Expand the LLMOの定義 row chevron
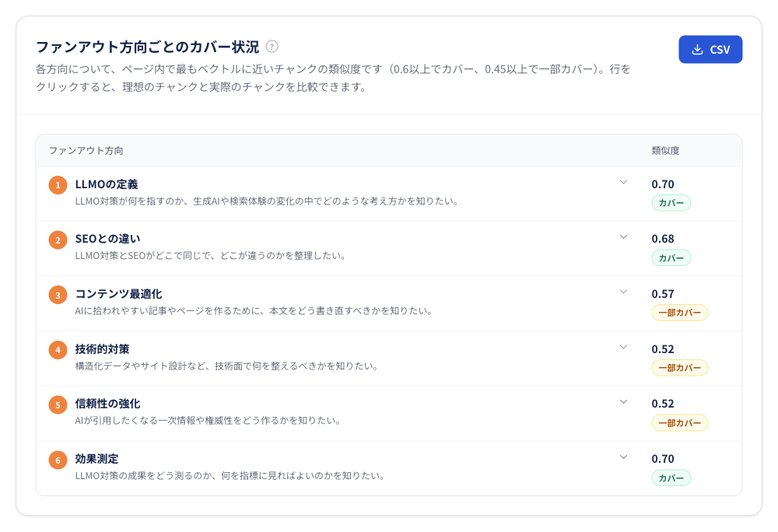Image resolution: width=778 pixels, height=532 pixels. [x=624, y=182]
